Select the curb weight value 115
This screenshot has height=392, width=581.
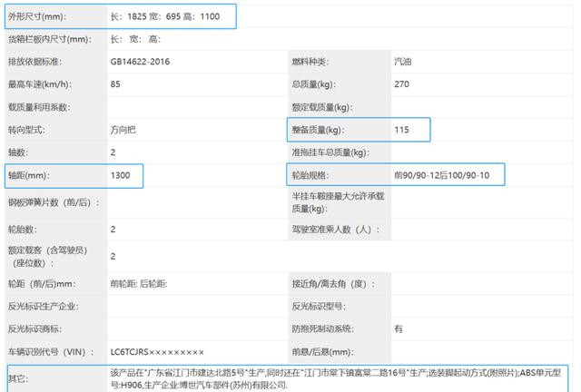[x=401, y=130]
